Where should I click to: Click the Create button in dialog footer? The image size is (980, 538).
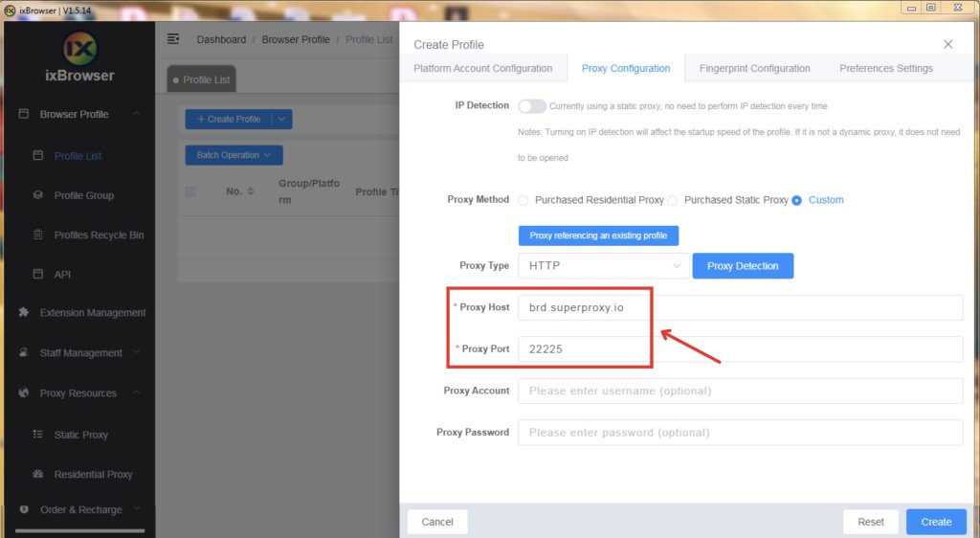[936, 522]
